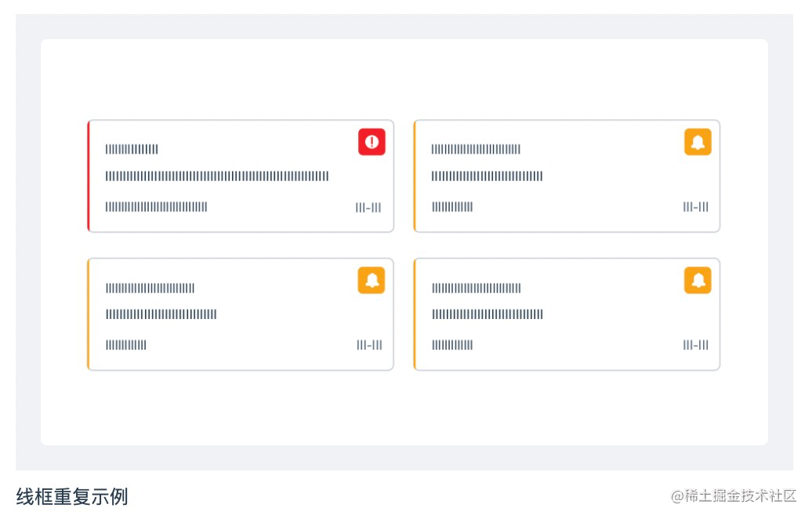Click the second text line in the top-right card
812x519 pixels.
[x=487, y=176]
